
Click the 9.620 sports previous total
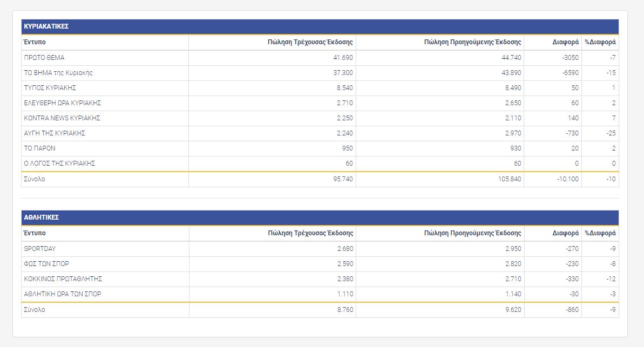(x=513, y=310)
